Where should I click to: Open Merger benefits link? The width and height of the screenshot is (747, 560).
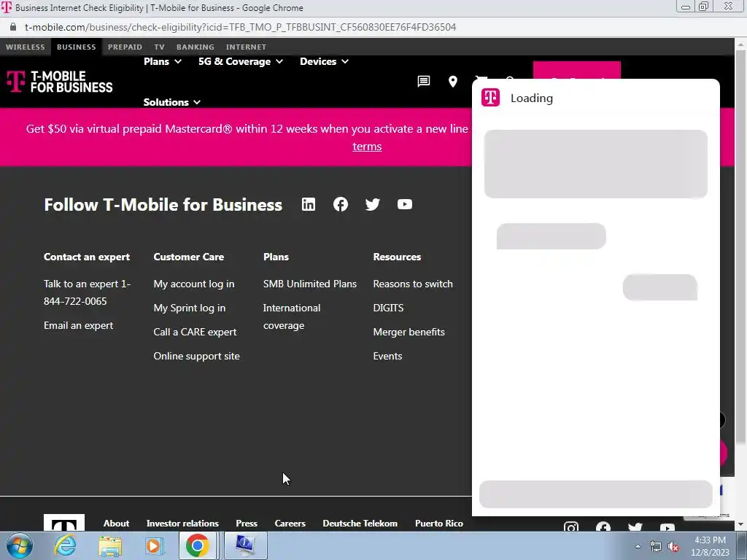point(409,332)
